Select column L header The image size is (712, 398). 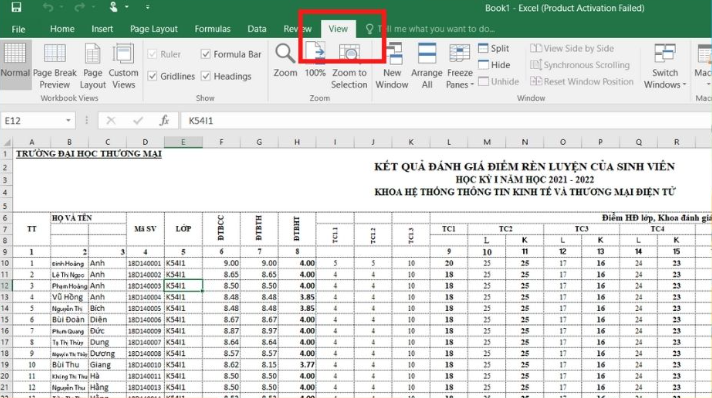449,142
